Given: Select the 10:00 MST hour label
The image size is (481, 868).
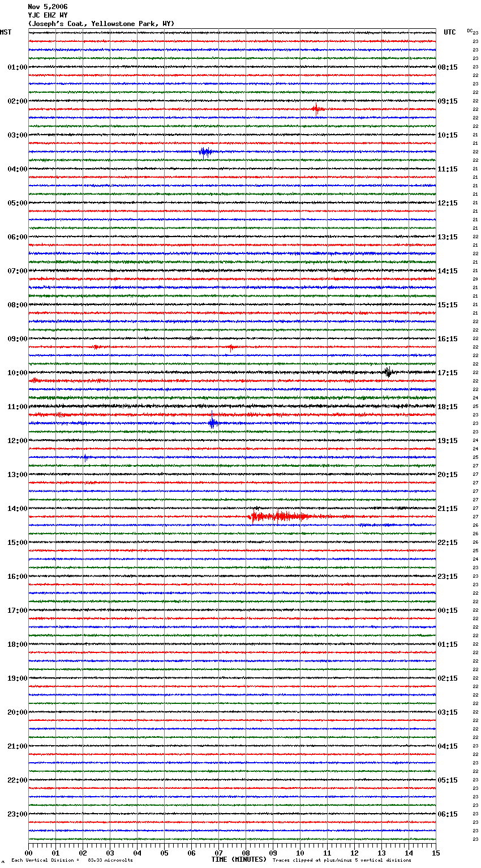Looking at the screenshot, I should 18,373.
